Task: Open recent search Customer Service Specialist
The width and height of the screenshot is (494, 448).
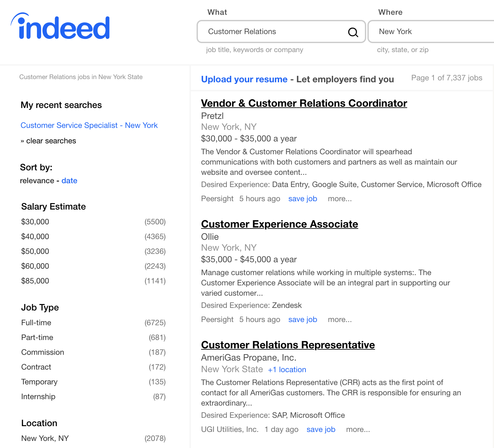Action: click(89, 126)
